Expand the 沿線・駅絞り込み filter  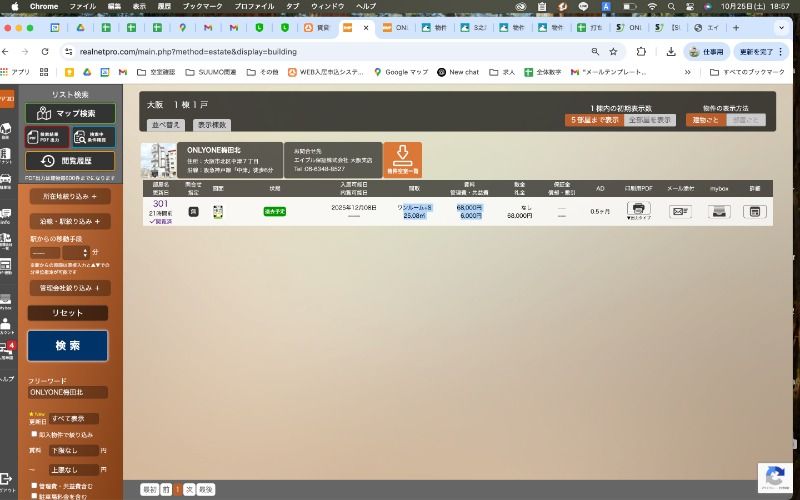click(70, 221)
